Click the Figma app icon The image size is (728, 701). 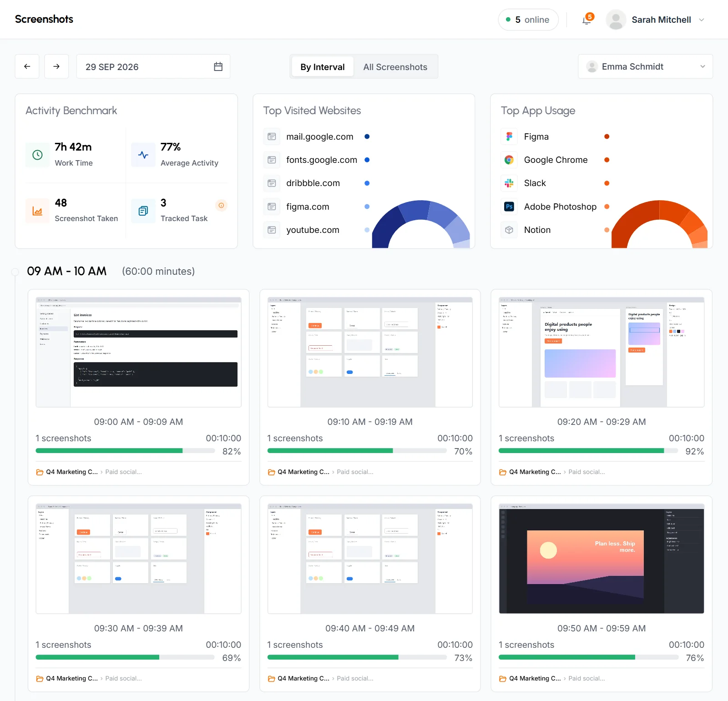click(x=509, y=136)
